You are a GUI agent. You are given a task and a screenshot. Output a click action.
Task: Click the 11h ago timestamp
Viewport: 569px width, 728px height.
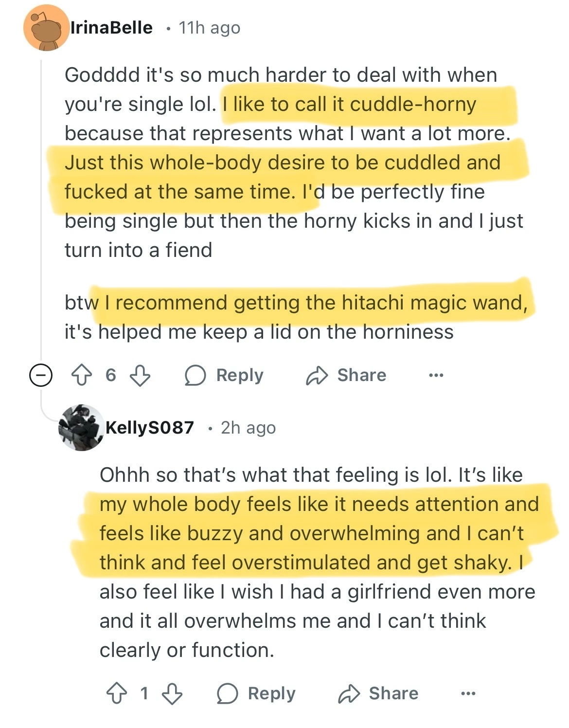(209, 28)
